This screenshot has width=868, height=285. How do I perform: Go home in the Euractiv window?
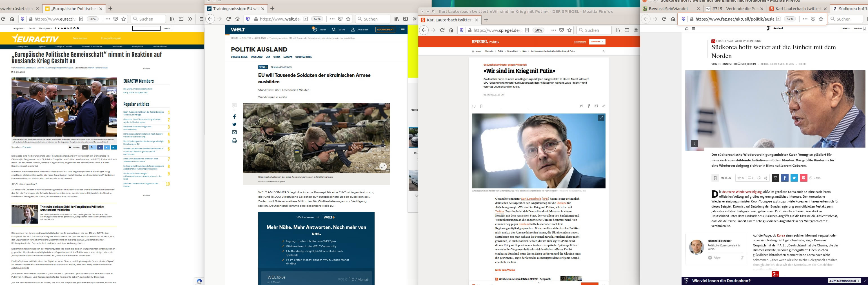(x=12, y=19)
